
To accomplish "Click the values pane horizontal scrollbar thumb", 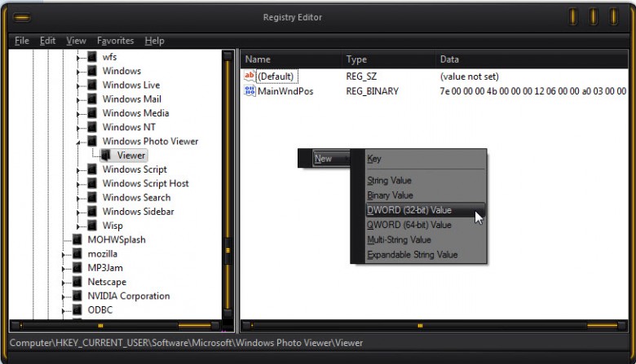I will [x=420, y=326].
